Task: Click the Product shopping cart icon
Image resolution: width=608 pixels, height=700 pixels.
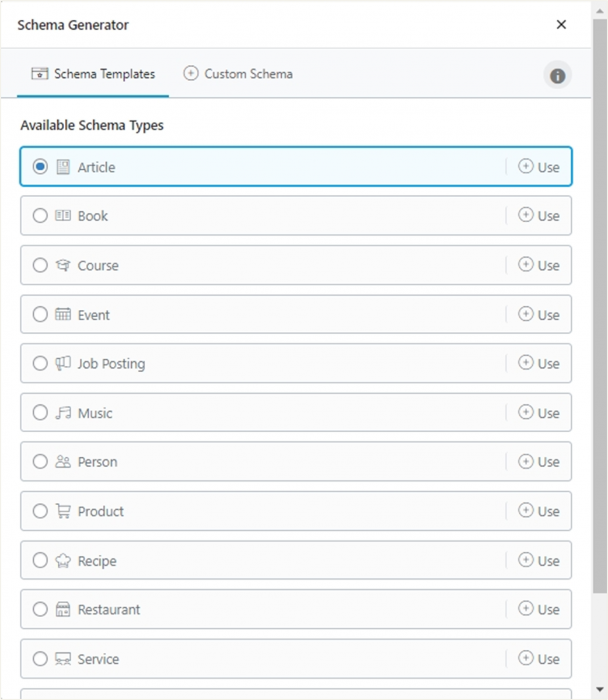Action: (63, 512)
